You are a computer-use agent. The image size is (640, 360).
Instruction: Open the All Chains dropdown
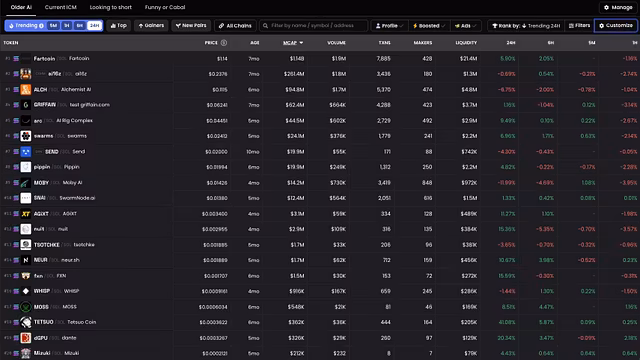click(235, 26)
